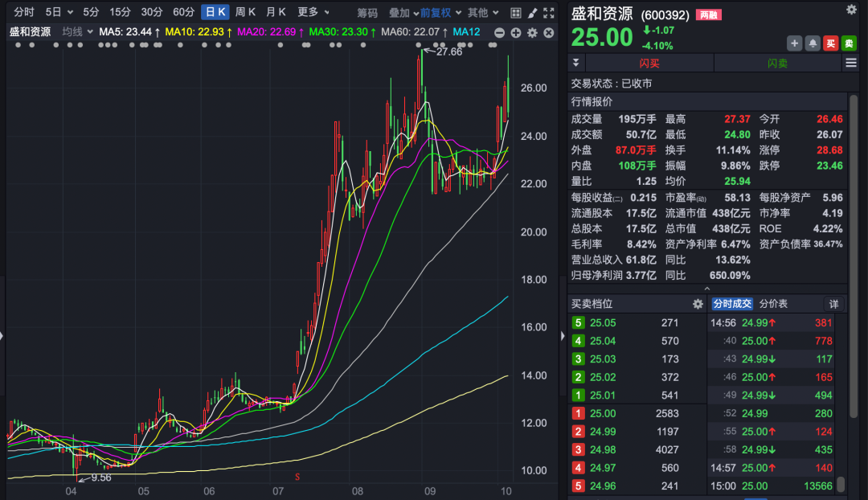This screenshot has width=868, height=500.
Task: Open the grid layout icon on toolbar
Action: (x=516, y=12)
